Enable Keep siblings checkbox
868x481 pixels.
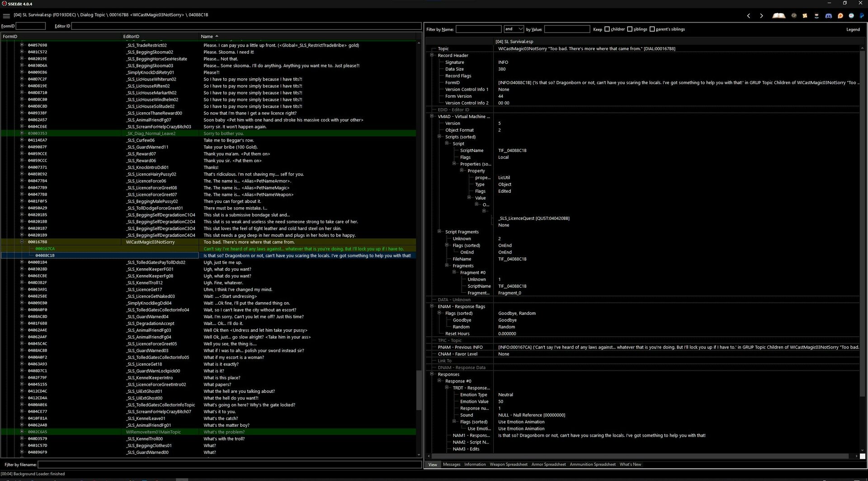630,29
